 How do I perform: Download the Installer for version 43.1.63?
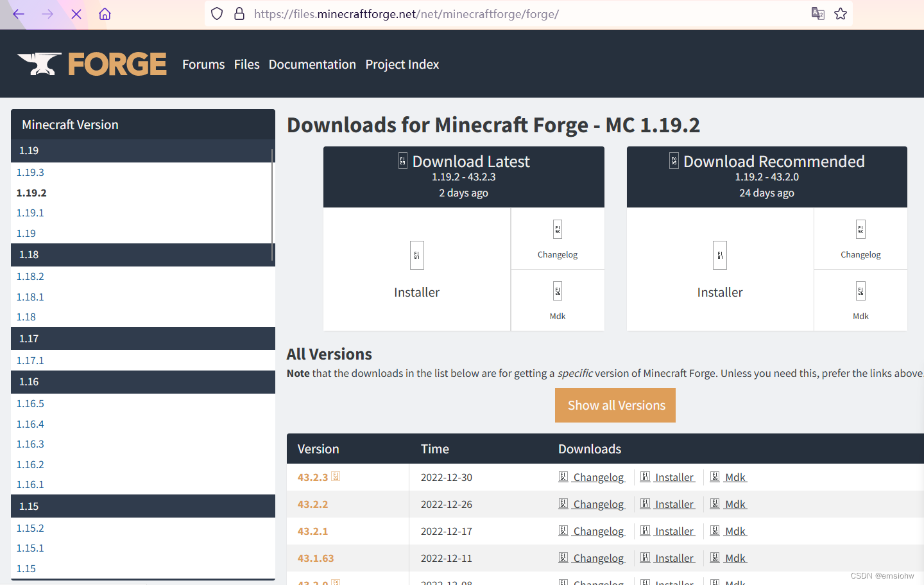tap(674, 558)
